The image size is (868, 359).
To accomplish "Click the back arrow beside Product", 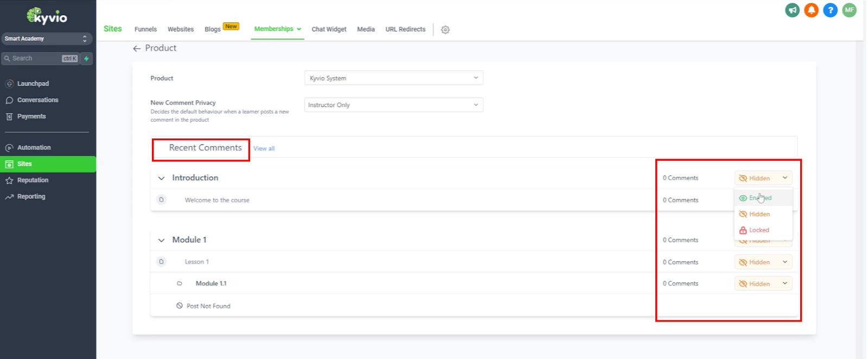I will (x=137, y=48).
